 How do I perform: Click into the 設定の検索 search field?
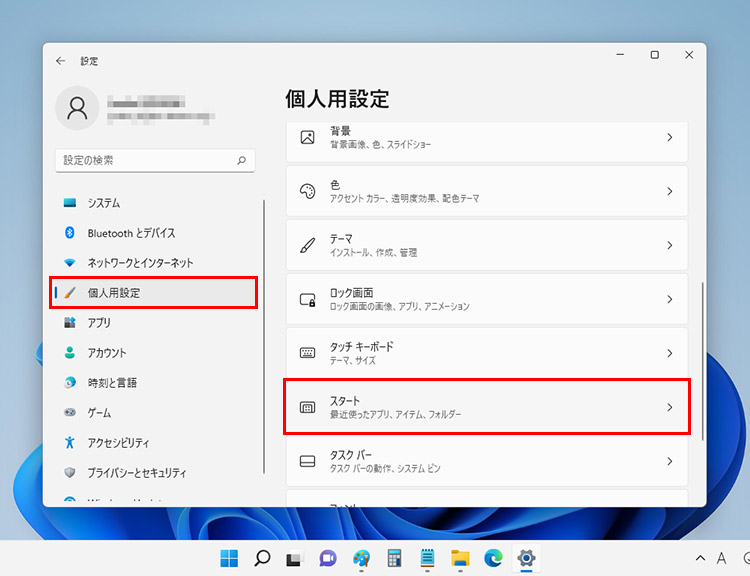coord(145,160)
